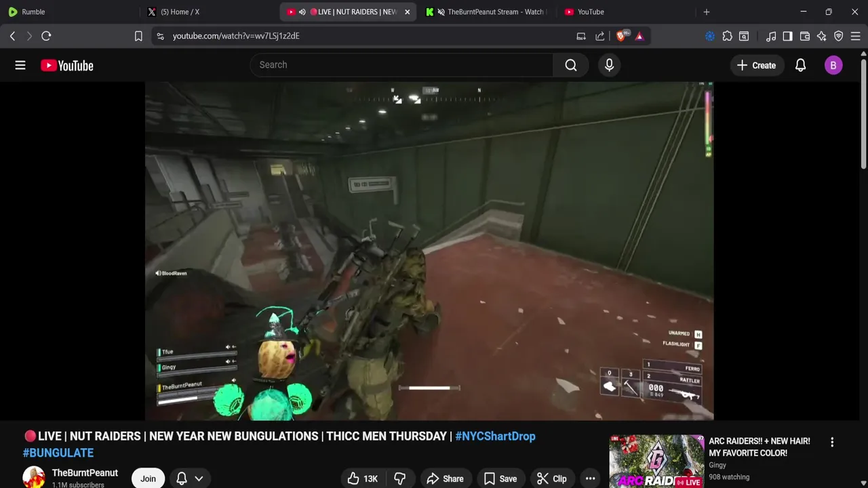Start voice search with the microphone
Screen dimensions: 868x488
[x=609, y=65]
